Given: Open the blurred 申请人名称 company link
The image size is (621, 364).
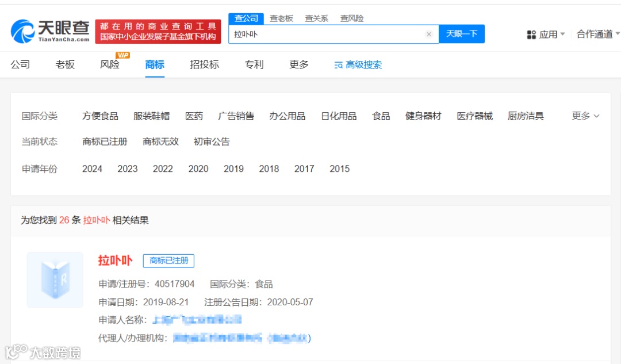Looking at the screenshot, I should tap(197, 320).
